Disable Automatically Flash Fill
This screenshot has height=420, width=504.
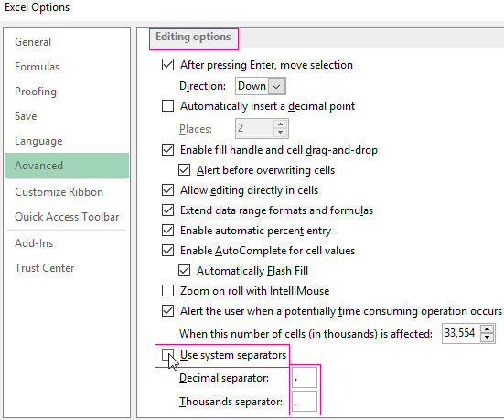click(184, 271)
